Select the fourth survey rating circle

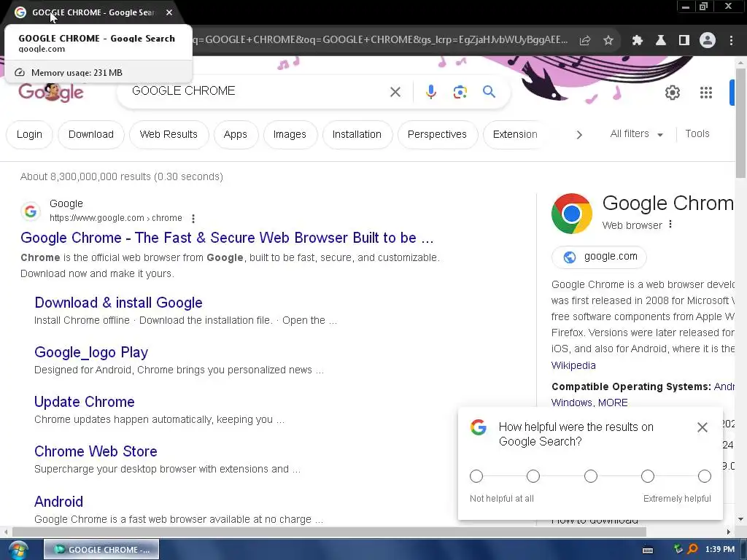(648, 476)
